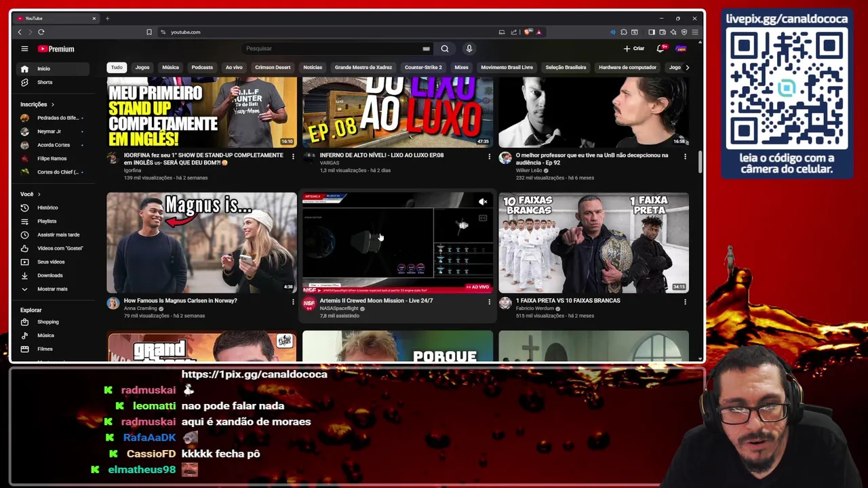
Task: Show more filter chips with right arrow
Action: point(687,67)
